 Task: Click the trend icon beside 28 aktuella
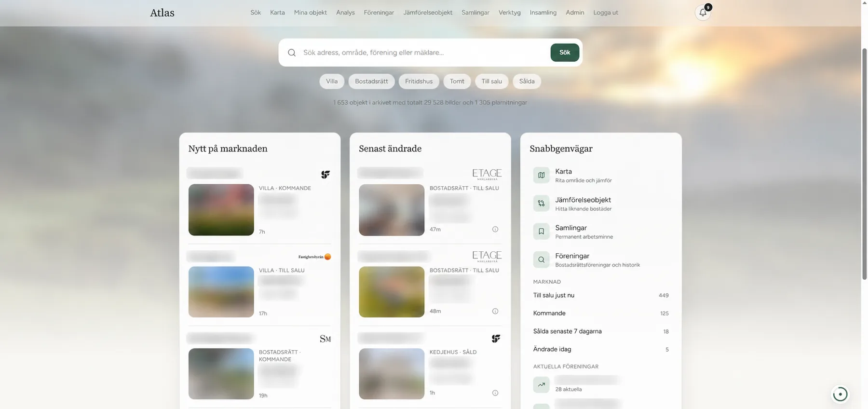pyautogui.click(x=541, y=384)
